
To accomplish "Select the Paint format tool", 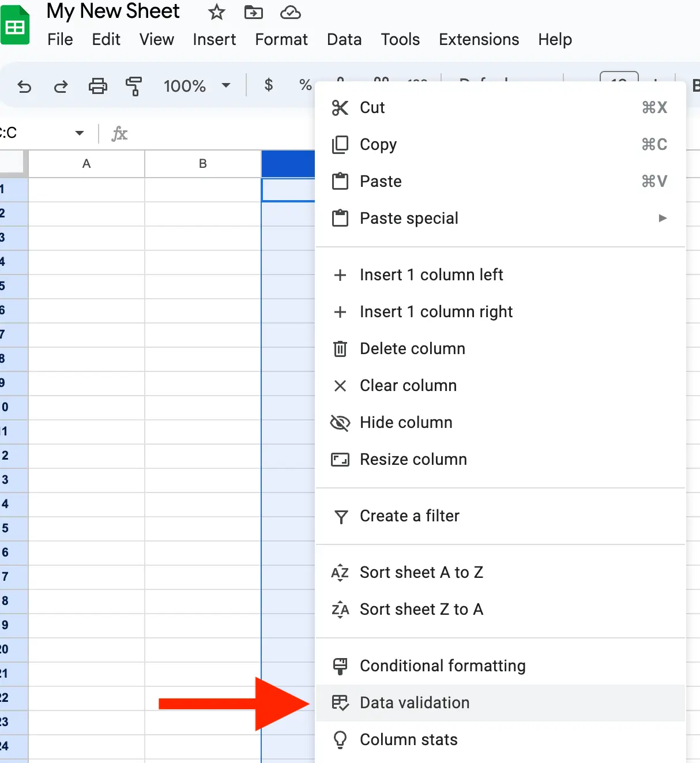I will click(133, 86).
